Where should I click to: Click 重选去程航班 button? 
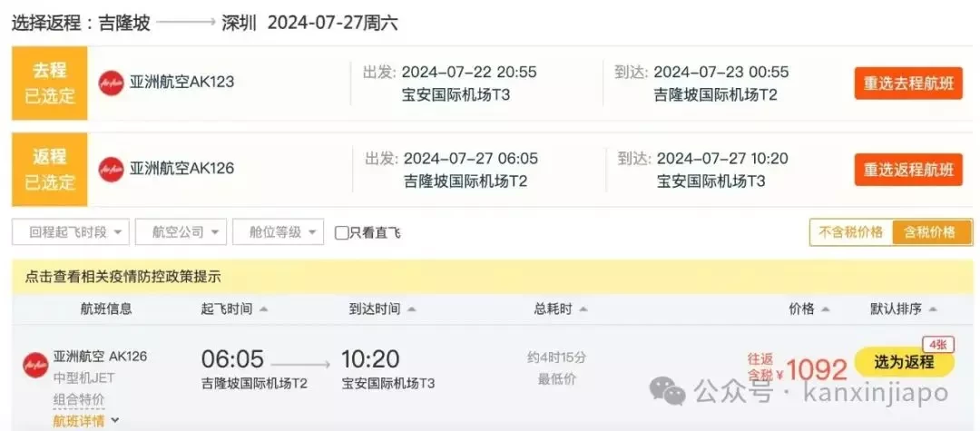pos(908,83)
